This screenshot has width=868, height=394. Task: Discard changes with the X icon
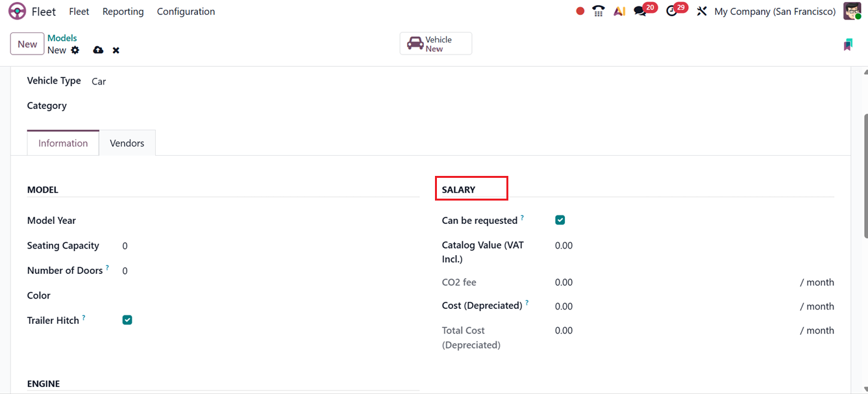(x=116, y=50)
